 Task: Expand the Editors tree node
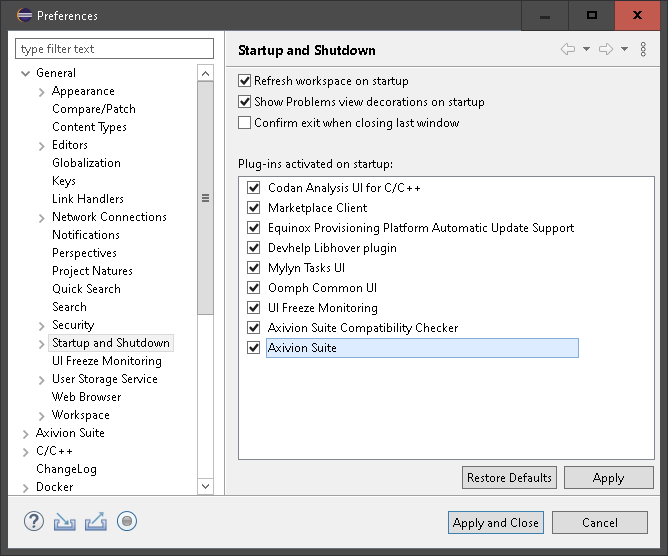click(x=41, y=146)
